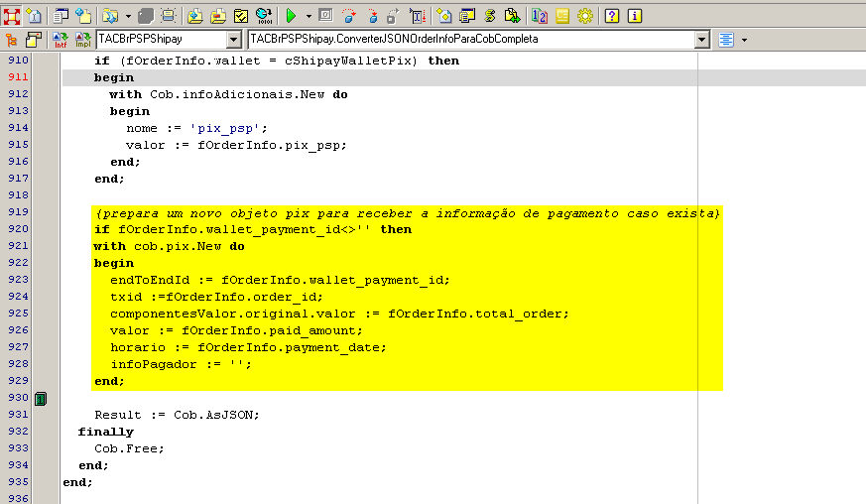Expand the arrow next to alignment icon
This screenshot has height=504, width=866.
(x=745, y=41)
